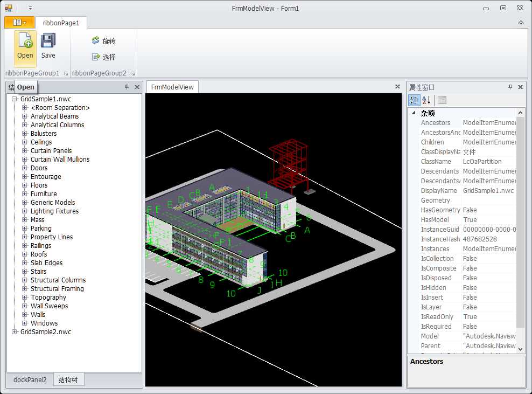Screen dimensions: 532x394
Task: Expand the <Room Separation> node
Action: [24, 107]
